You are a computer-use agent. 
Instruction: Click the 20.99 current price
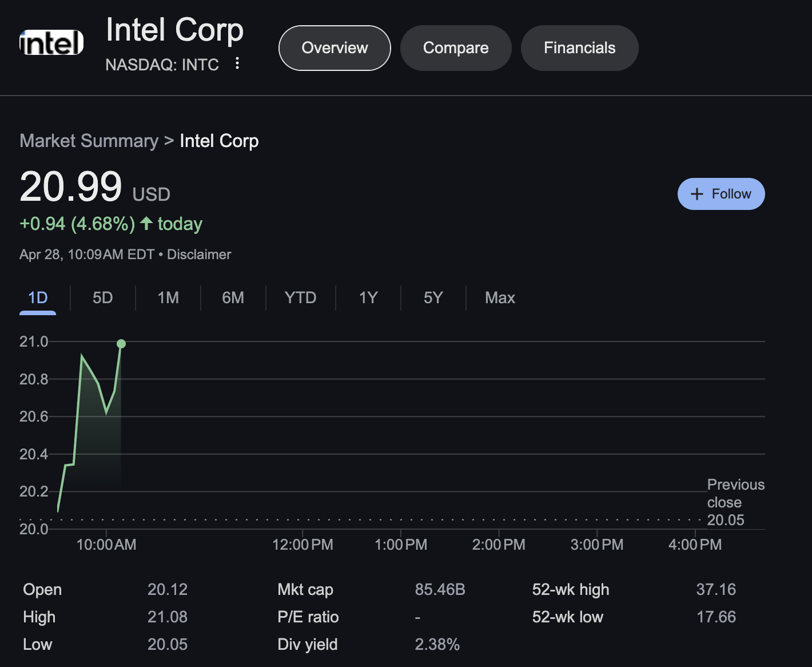pos(71,186)
